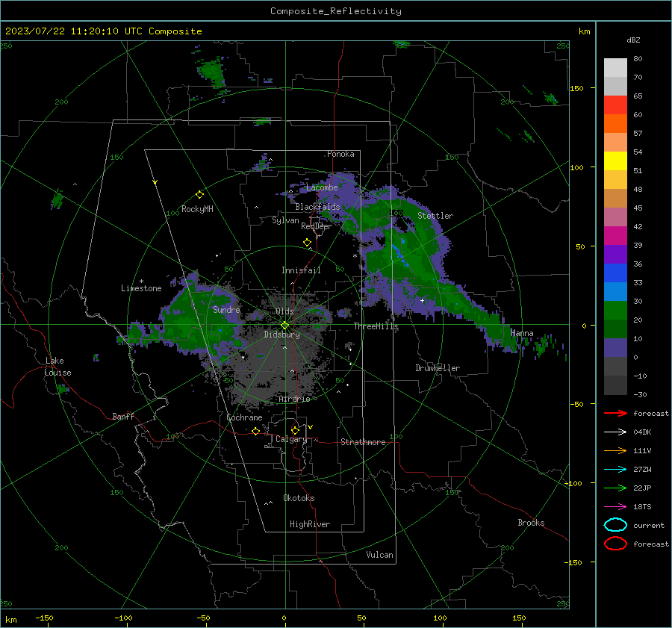This screenshot has width=672, height=628.
Task: Click the green 22JP arrow icon
Action: [615, 488]
